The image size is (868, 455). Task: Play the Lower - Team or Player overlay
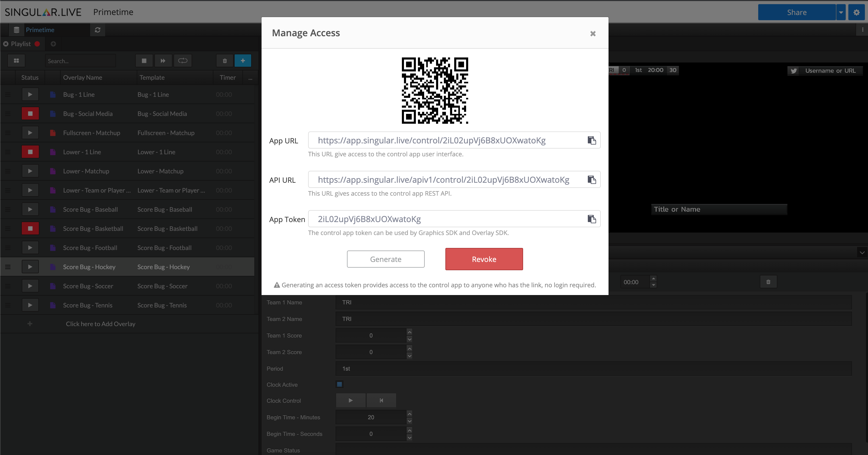(x=30, y=190)
